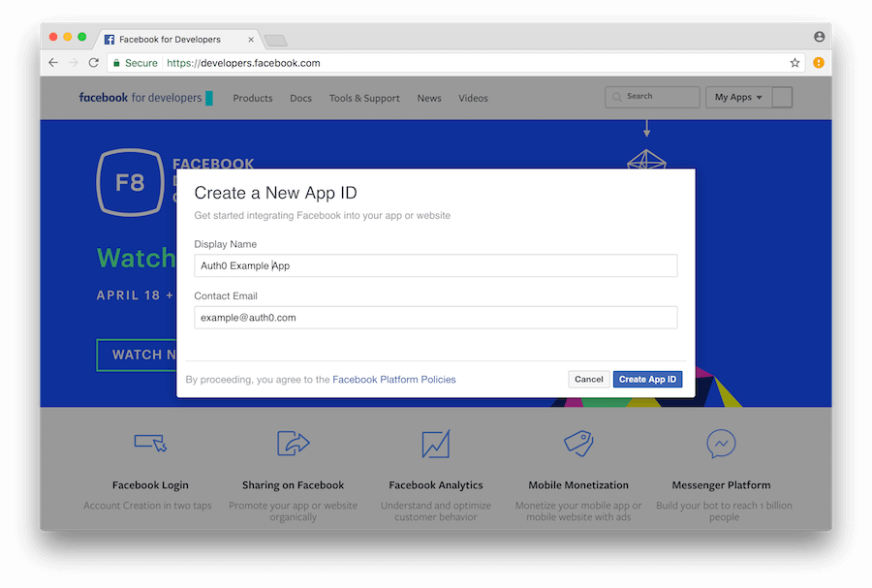This screenshot has width=872, height=588.
Task: Open the Messenger Platform chat bubble icon
Action: pos(721,444)
